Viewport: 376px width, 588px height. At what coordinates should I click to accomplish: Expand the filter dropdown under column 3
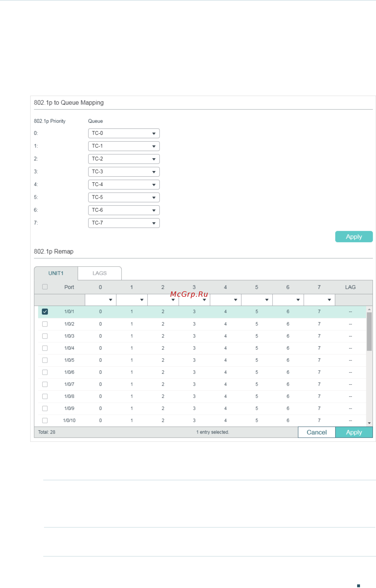[204, 300]
